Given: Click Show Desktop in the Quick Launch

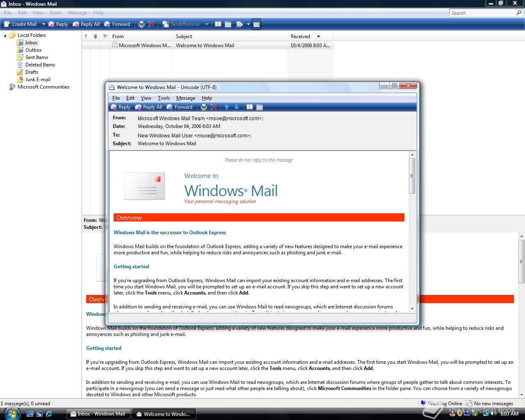Looking at the screenshot, I should click(30, 414).
